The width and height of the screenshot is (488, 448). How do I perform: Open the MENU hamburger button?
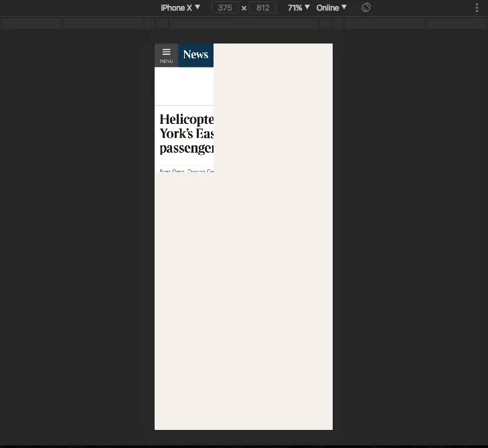pos(166,56)
